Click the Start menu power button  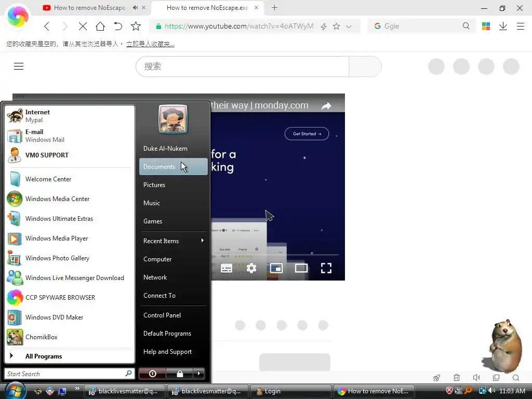point(152,374)
